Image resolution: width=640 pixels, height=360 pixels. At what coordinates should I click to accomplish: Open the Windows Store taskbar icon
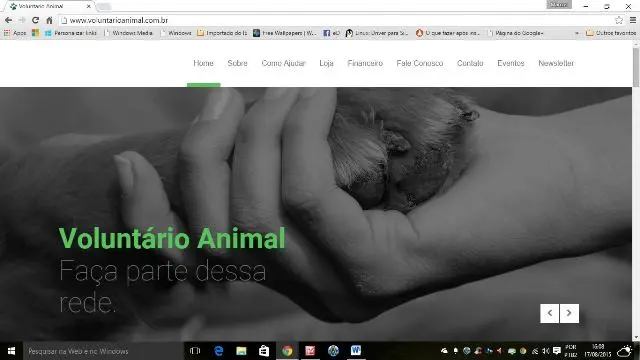[264, 351]
